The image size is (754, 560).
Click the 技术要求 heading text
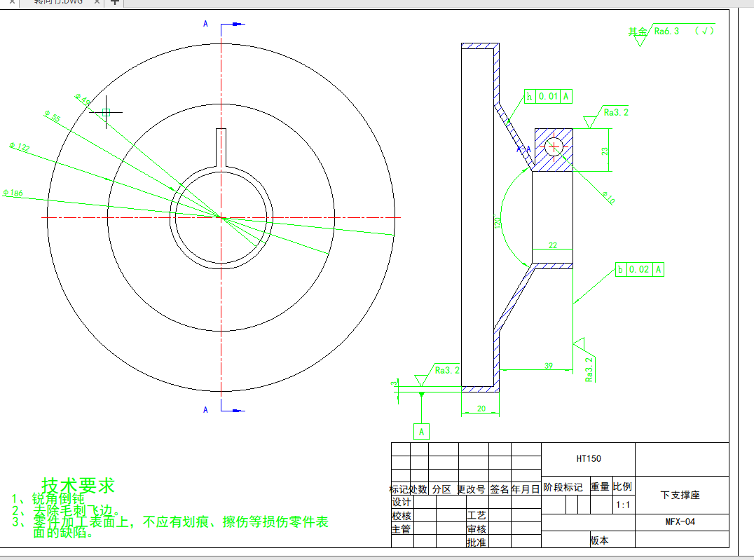pos(78,485)
